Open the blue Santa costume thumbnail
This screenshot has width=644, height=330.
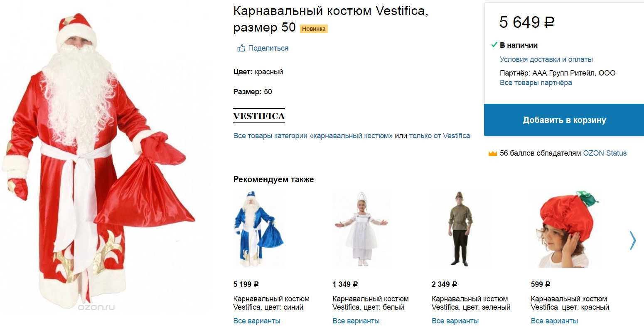258,229
